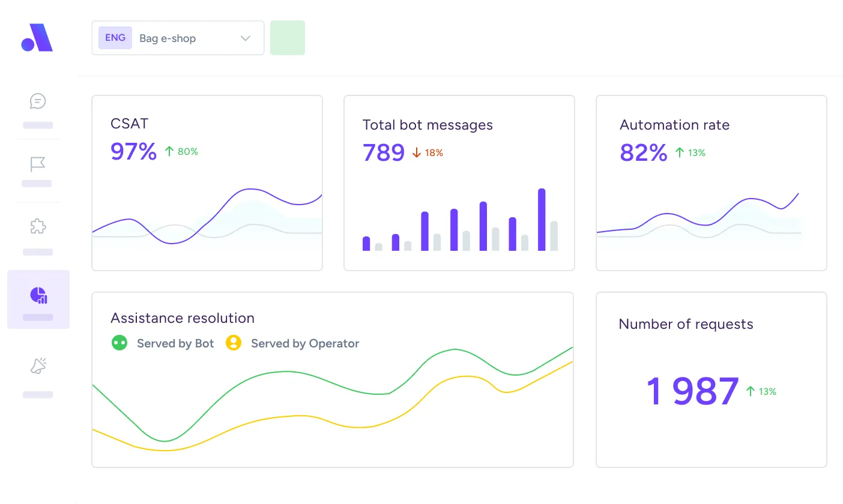Click the green Served by Bot icon
This screenshot has height=504, width=843.
[119, 343]
